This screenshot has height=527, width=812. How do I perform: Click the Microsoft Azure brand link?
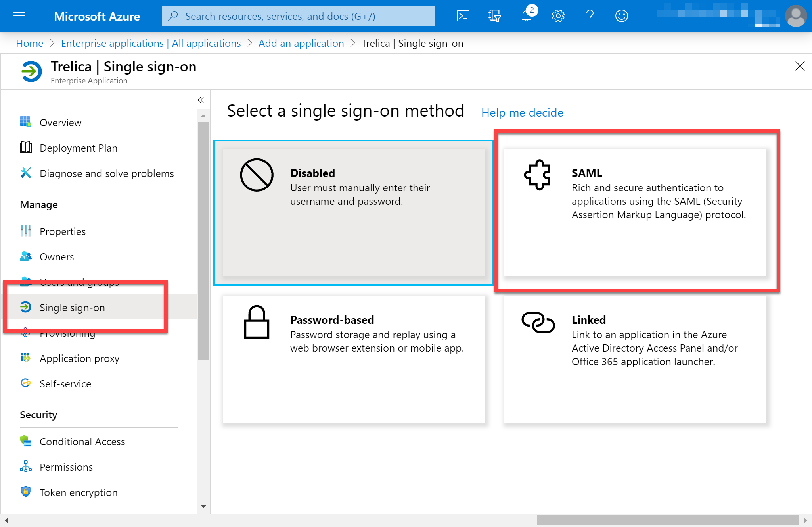pyautogui.click(x=97, y=16)
